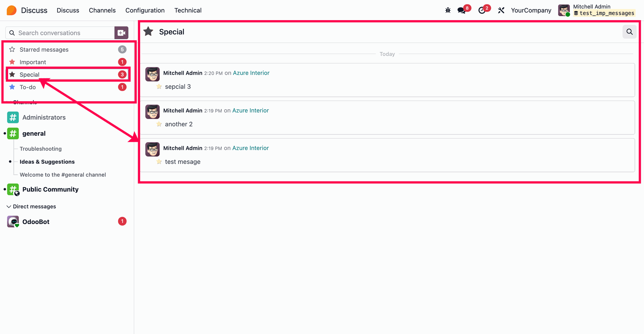
Task: Collapse the Direct messages section
Action: point(32,207)
